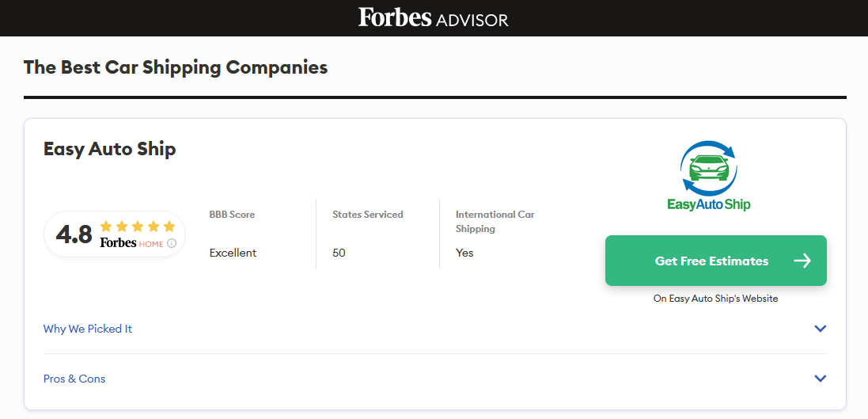Click the Forbes Advisor logo
This screenshot has height=419, width=868.
pos(434,18)
